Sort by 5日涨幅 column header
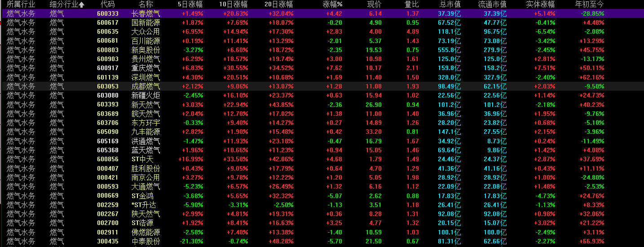644x247 pixels. pyautogui.click(x=190, y=4)
